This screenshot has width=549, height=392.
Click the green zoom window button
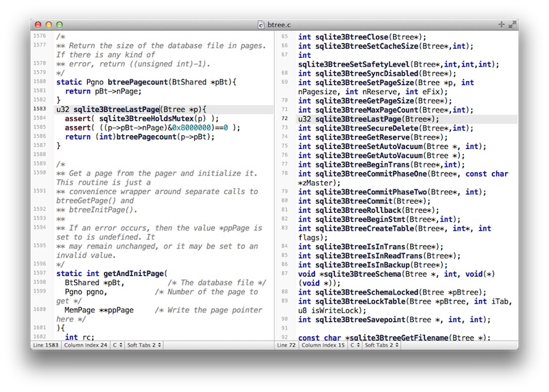point(59,24)
